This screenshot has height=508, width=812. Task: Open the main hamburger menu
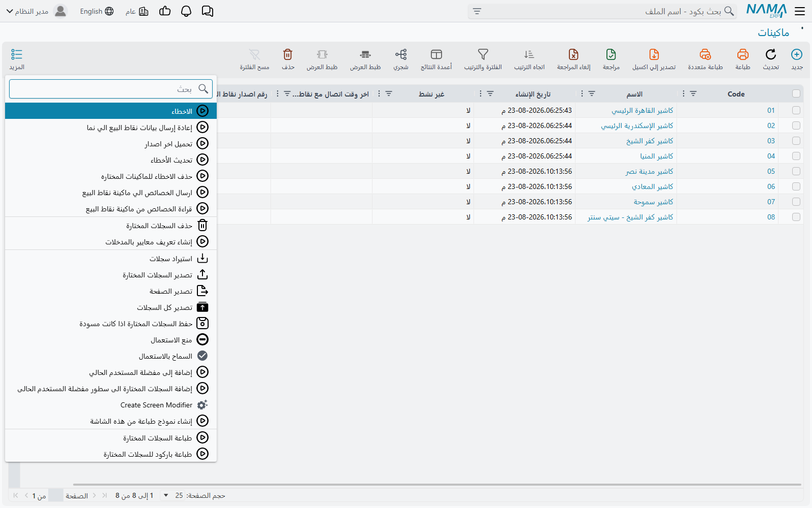[x=800, y=11]
